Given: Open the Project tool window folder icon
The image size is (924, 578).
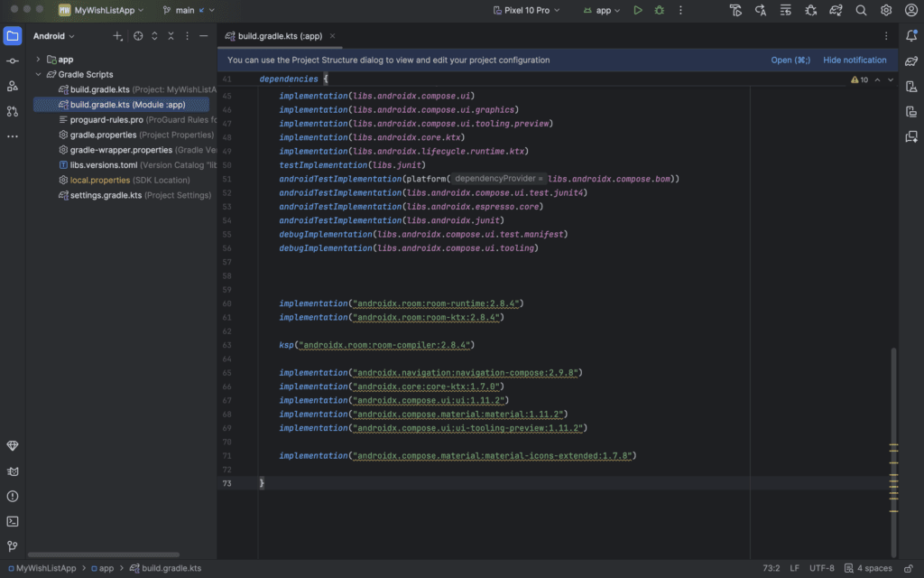Looking at the screenshot, I should (13, 36).
